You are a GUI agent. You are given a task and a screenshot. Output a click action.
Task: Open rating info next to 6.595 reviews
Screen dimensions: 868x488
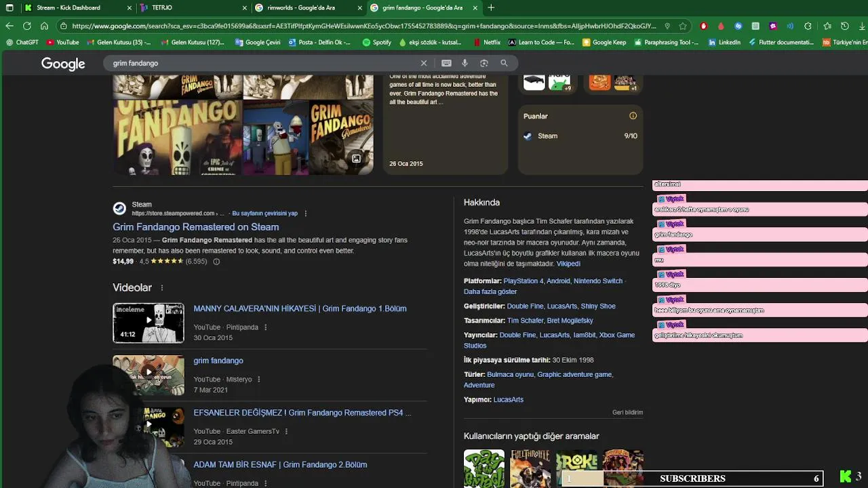216,262
